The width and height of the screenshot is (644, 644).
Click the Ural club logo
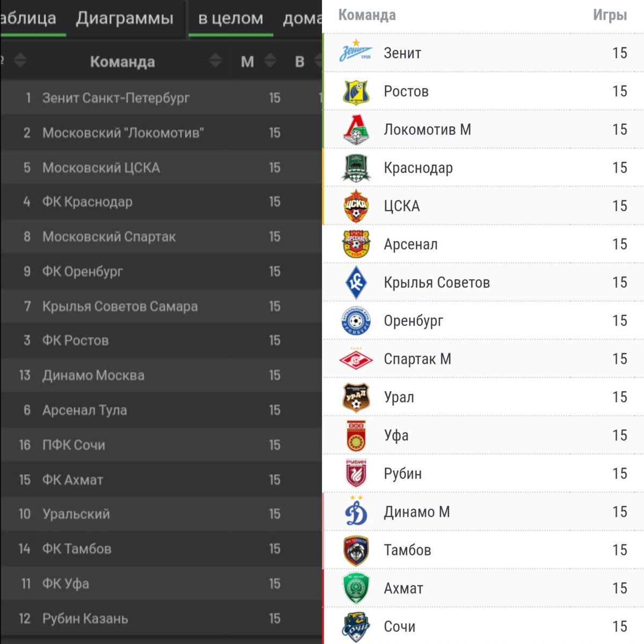pyautogui.click(x=356, y=397)
